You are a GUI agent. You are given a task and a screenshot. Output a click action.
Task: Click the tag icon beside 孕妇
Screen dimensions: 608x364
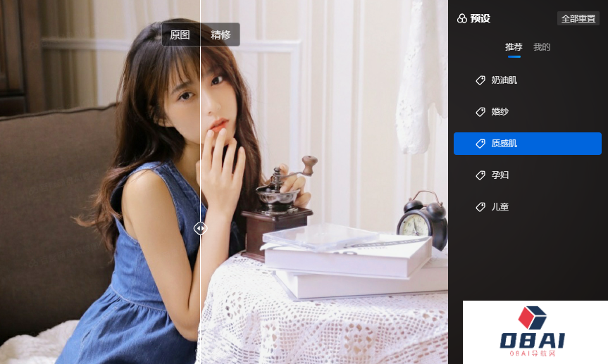pyautogui.click(x=480, y=175)
